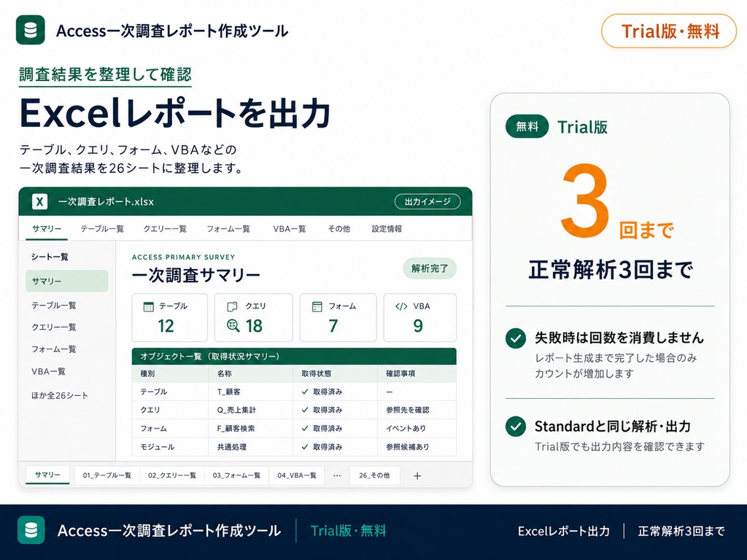Click footer text 正常解析3回まで
This screenshot has width=747, height=560.
[x=681, y=532]
